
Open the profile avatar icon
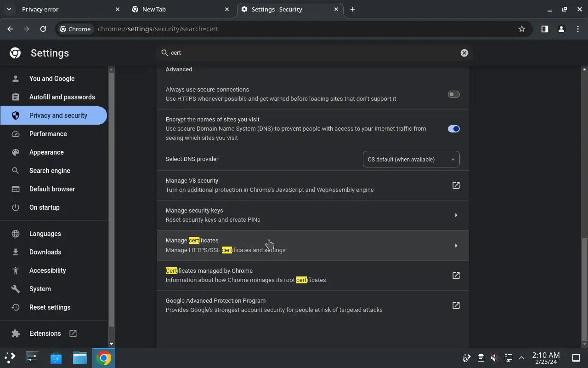(x=561, y=29)
